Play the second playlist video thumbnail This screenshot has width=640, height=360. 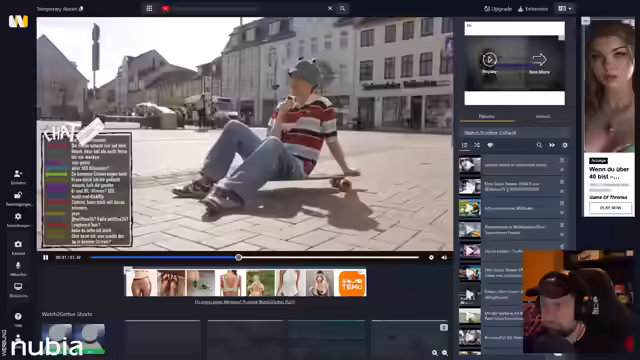point(470,186)
